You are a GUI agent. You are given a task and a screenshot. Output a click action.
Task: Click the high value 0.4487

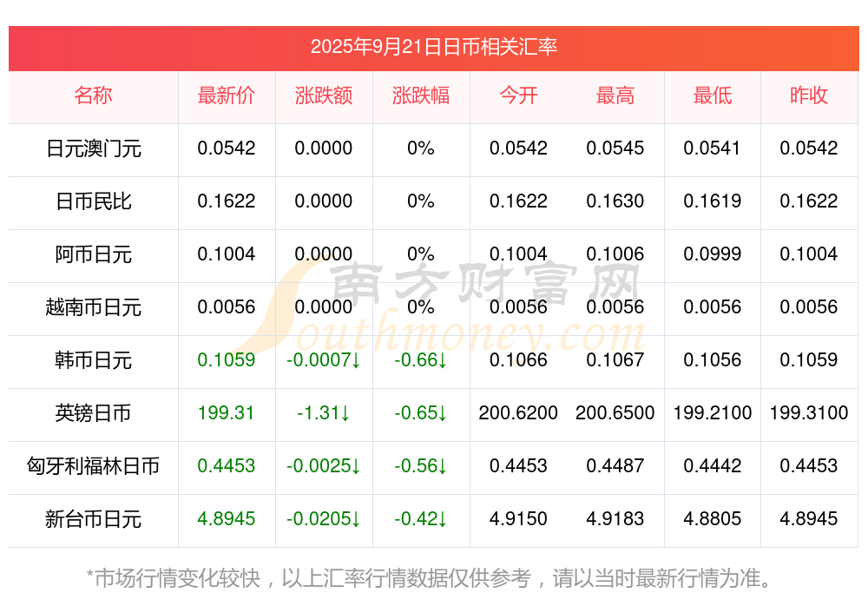coord(615,466)
